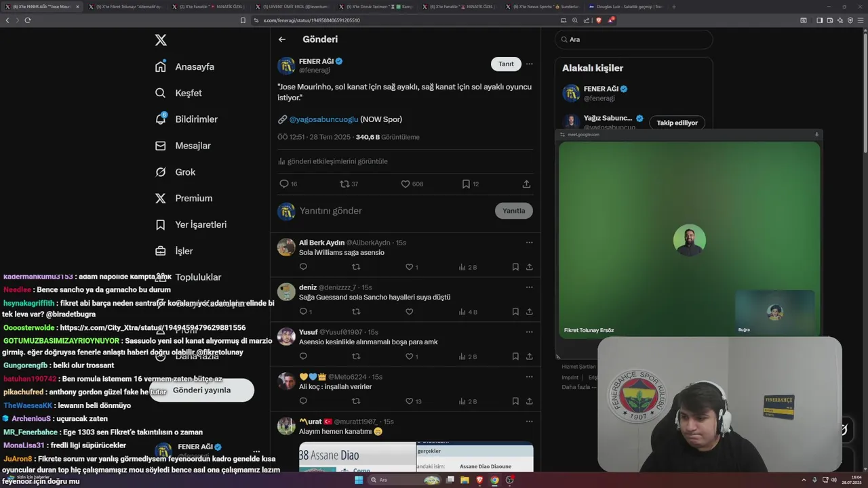Like the main post with 608 likes
The height and width of the screenshot is (488, 868).
[x=412, y=184]
